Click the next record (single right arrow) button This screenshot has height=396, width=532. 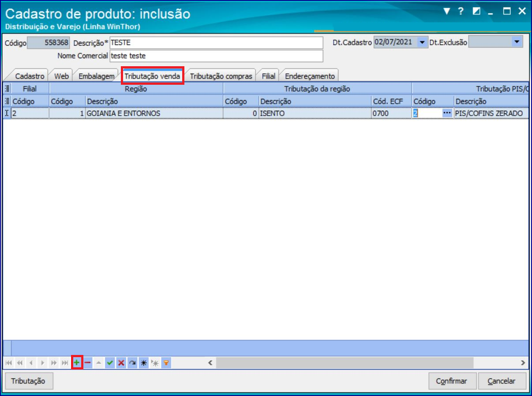42,363
